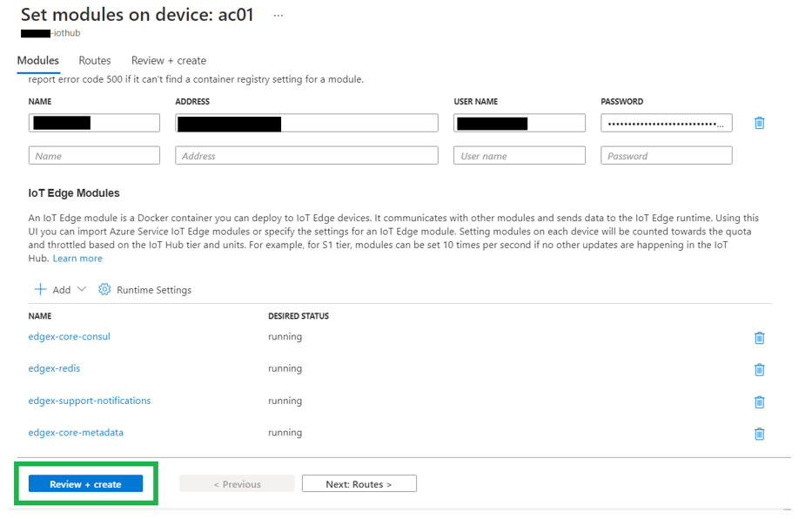Trash the edgex-core-metadata module
812x519 pixels.
point(759,433)
